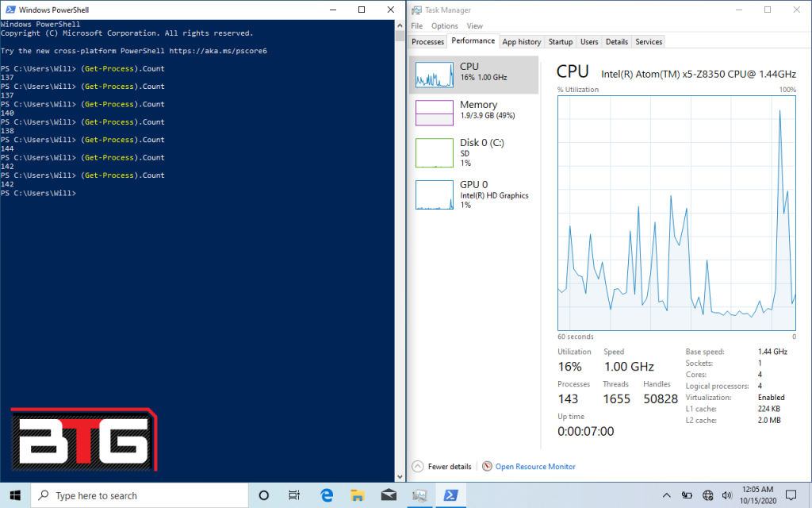Screen dimensions: 812x508
Task: Select the Memory performance graph thumbnail
Action: 435,113
